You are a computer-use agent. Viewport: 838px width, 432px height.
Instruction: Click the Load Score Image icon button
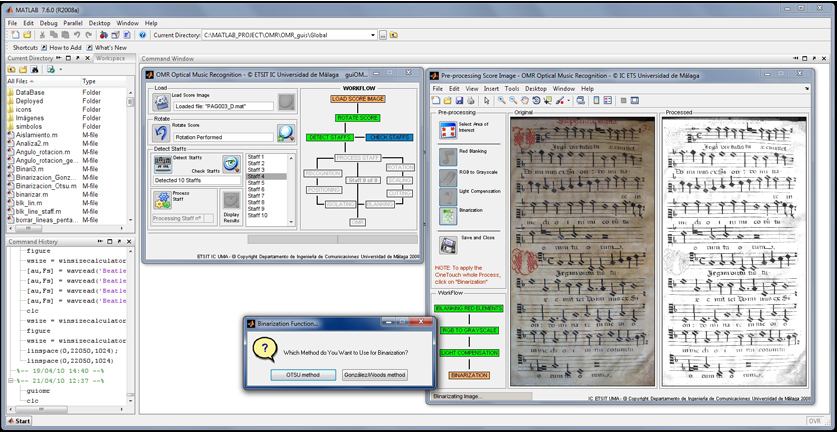point(161,102)
